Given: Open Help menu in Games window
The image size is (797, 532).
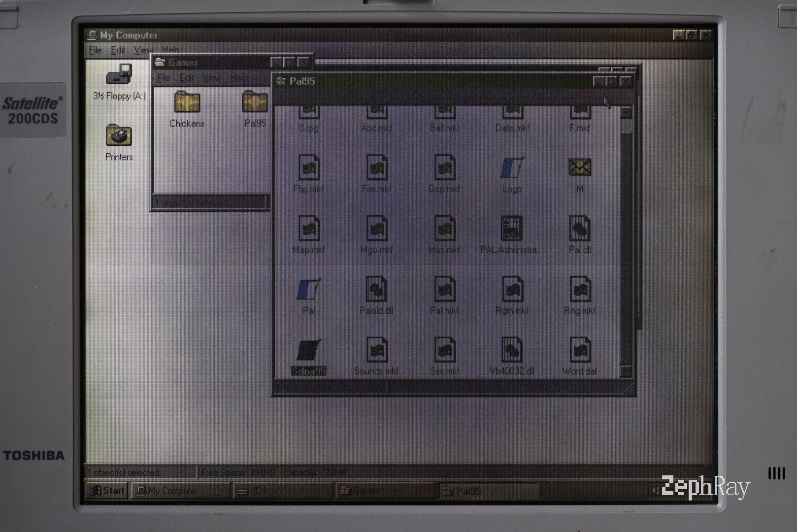Looking at the screenshot, I should pos(239,78).
